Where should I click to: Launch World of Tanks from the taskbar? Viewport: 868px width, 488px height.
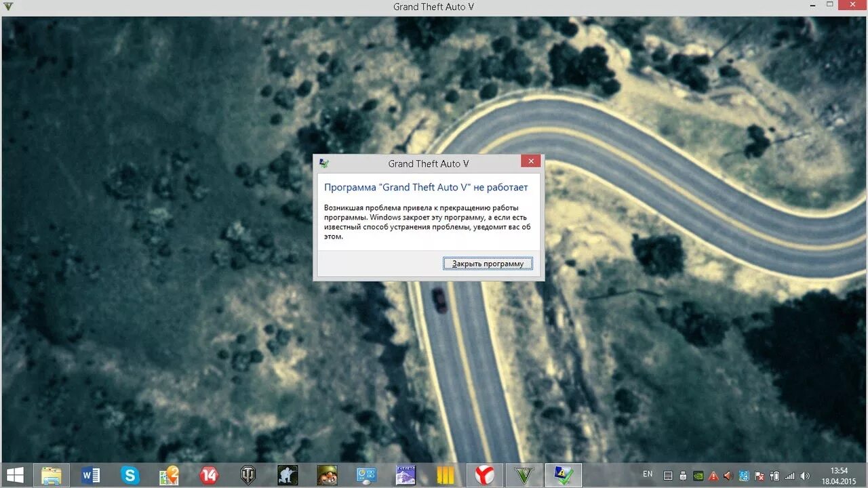point(248,476)
